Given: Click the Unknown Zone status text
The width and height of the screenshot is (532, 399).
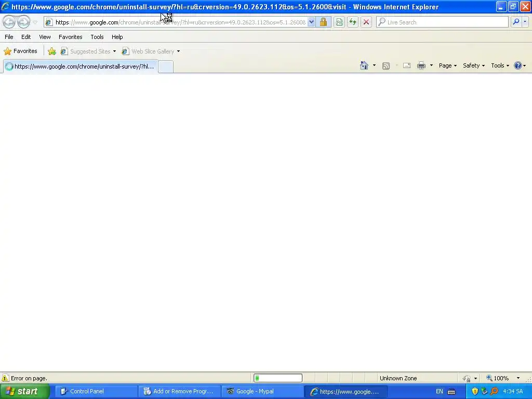Looking at the screenshot, I should [398, 378].
